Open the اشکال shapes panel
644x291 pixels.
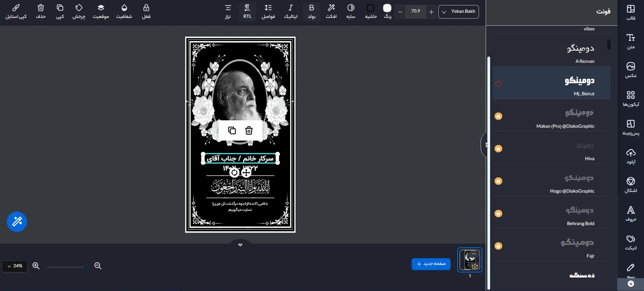point(631,185)
